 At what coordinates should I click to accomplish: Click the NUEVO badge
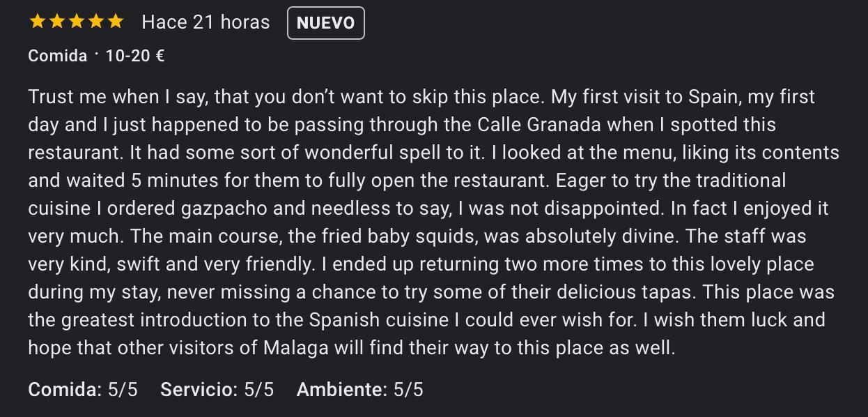click(x=326, y=23)
